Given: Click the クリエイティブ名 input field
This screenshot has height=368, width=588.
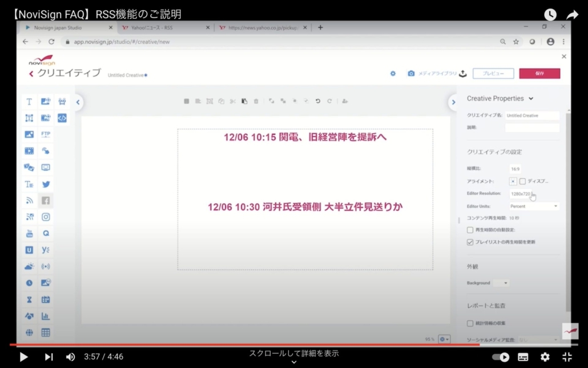Looking at the screenshot, I should [532, 115].
